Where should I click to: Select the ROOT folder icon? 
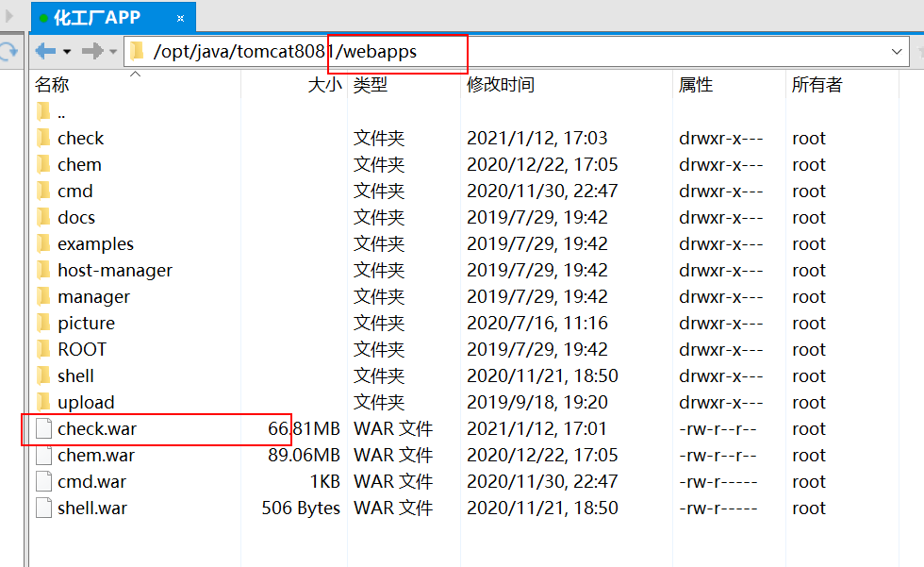[43, 349]
